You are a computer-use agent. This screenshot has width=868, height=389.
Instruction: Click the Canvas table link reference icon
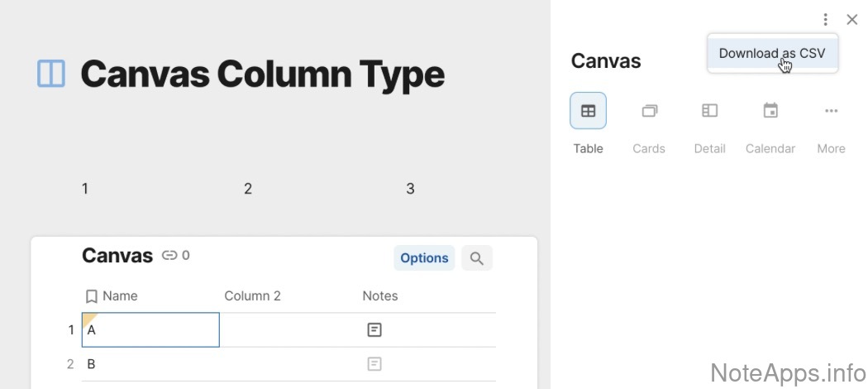click(x=169, y=256)
